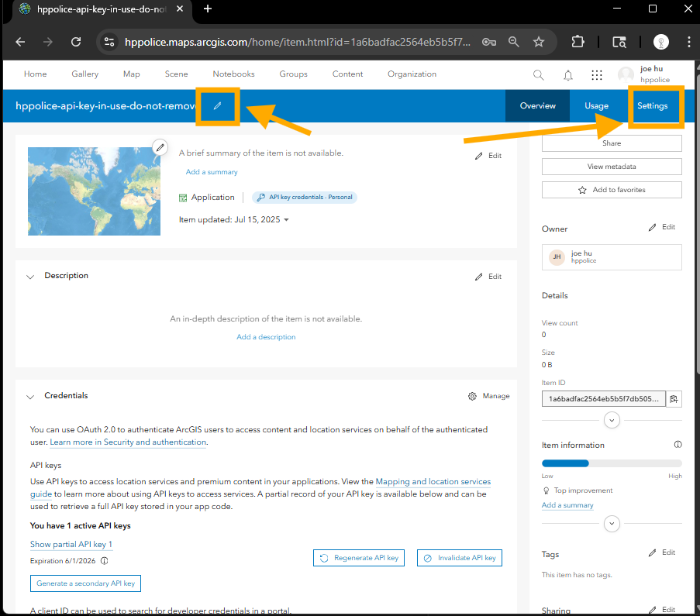Expand more below Top improvement
The height and width of the screenshot is (616, 700).
click(612, 523)
